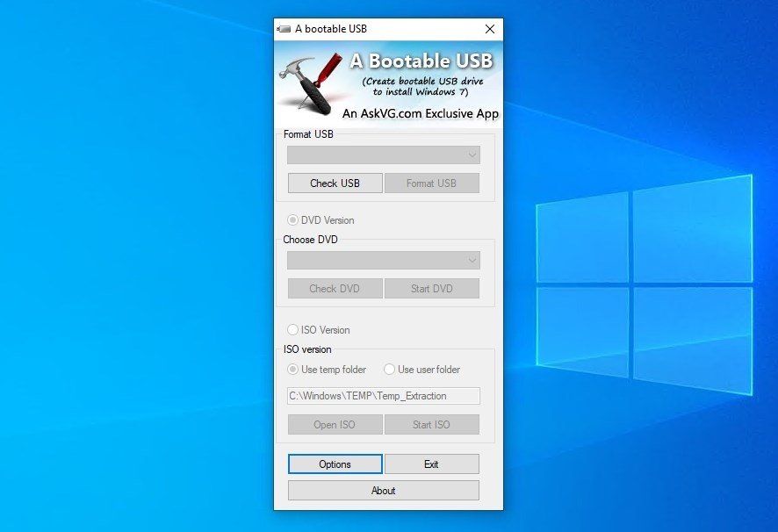Click the USB drive title bar icon
The width and height of the screenshot is (778, 532).
click(284, 29)
